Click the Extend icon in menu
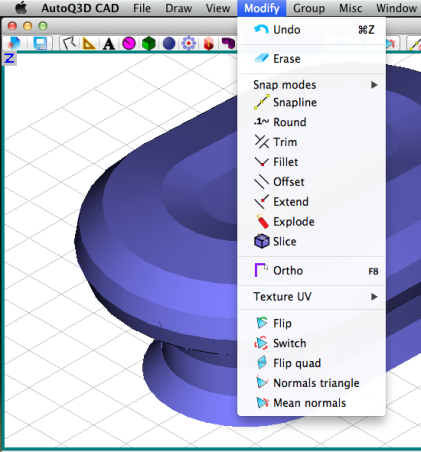 pos(262,202)
